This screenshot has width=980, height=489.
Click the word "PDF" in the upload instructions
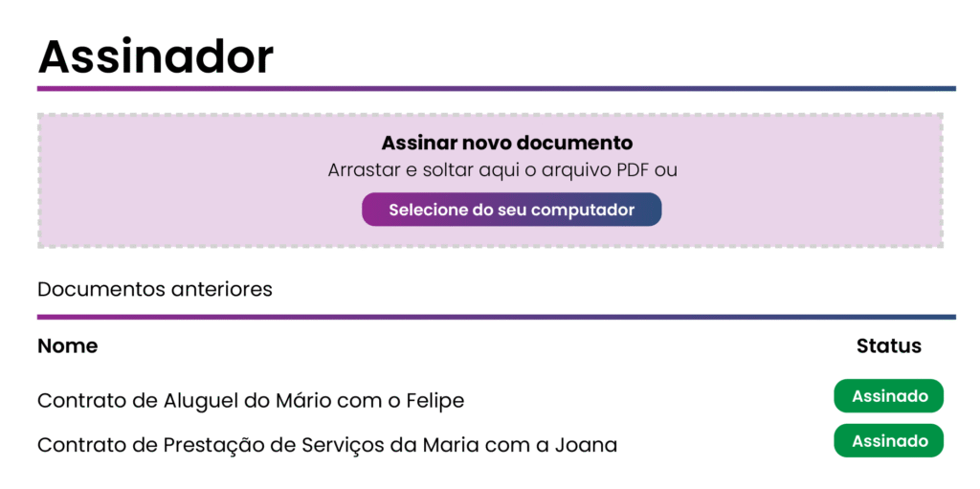[635, 171]
